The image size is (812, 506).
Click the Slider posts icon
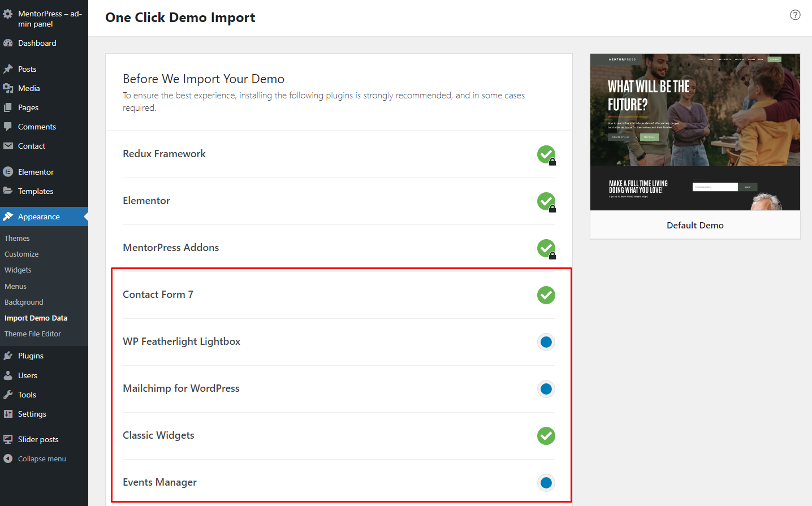click(8, 439)
